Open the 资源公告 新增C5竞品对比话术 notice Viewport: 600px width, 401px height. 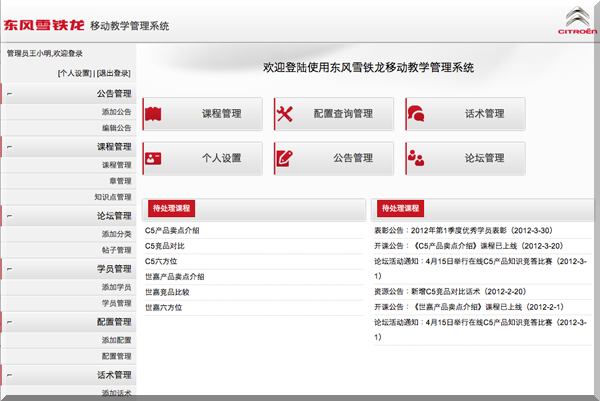point(450,292)
